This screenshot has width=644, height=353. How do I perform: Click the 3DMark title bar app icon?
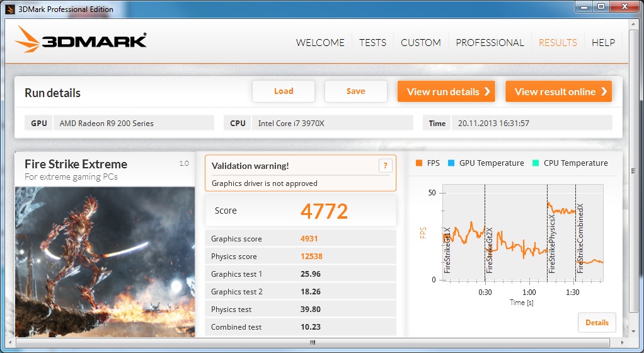click(x=10, y=9)
